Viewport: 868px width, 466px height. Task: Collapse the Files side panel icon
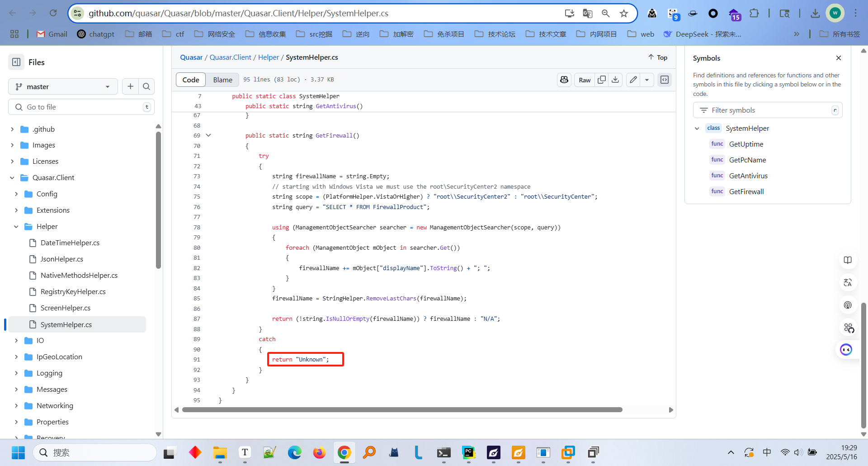click(x=16, y=62)
